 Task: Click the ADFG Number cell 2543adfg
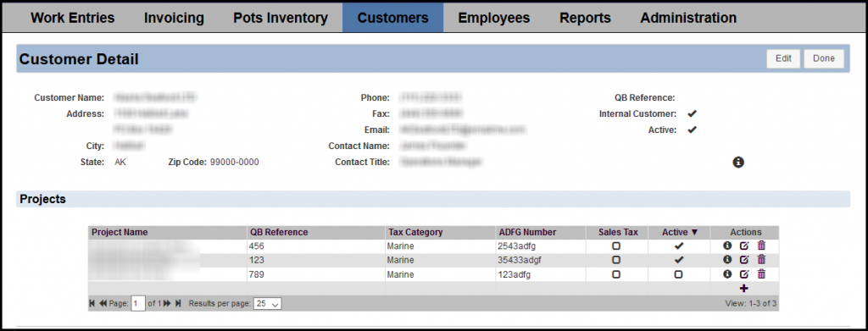[x=516, y=245]
